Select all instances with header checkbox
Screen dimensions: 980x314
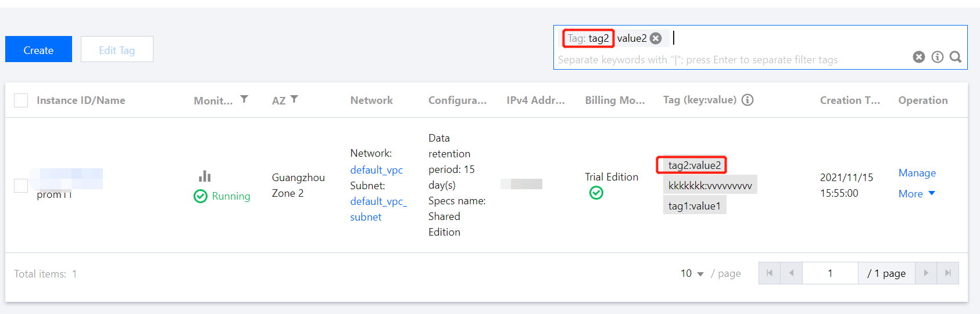(x=21, y=100)
